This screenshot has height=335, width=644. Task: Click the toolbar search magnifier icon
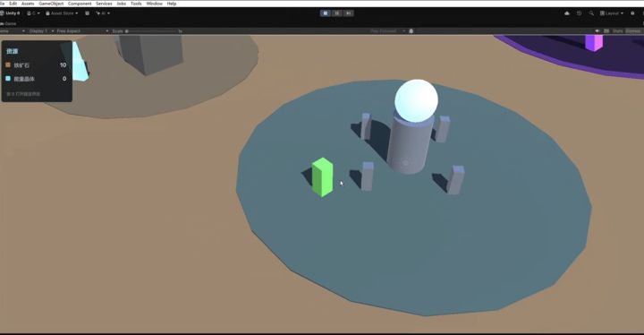[x=591, y=13]
